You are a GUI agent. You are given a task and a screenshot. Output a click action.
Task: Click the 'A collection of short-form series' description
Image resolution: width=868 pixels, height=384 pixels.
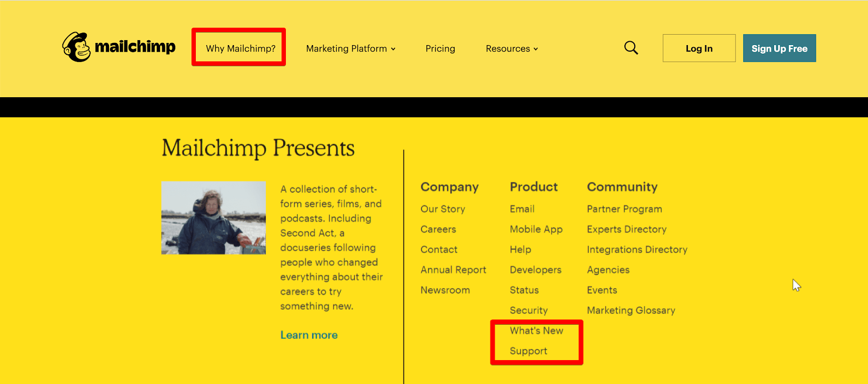[x=331, y=248]
